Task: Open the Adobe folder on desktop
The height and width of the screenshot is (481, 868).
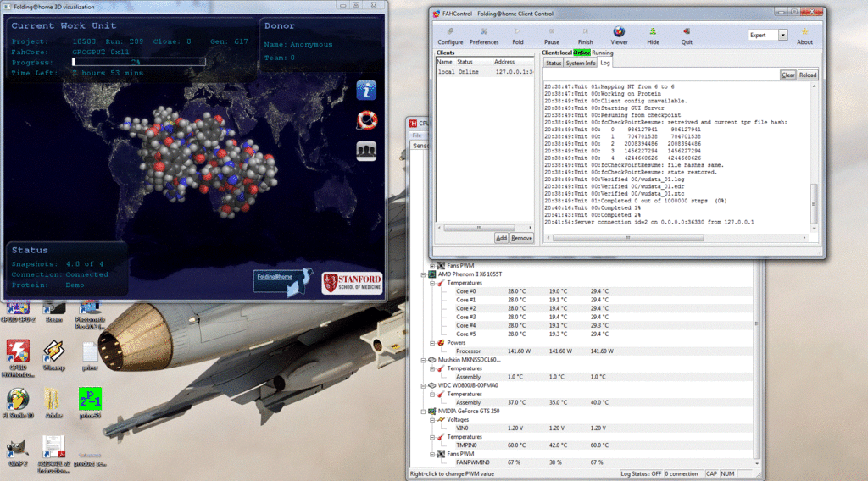Action: point(53,403)
